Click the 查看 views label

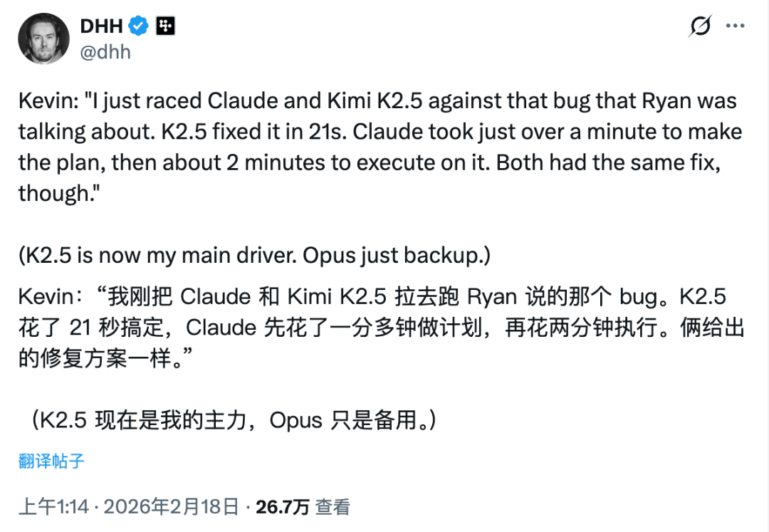point(333,507)
